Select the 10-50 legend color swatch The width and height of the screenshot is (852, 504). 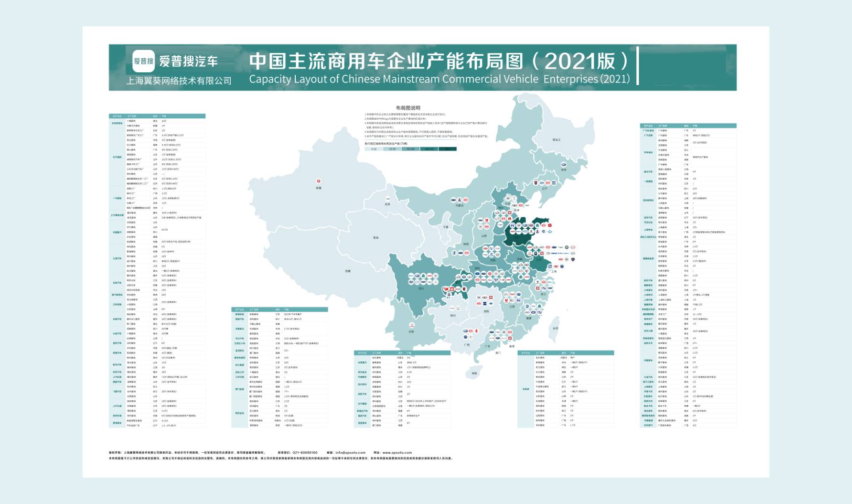tap(392, 149)
